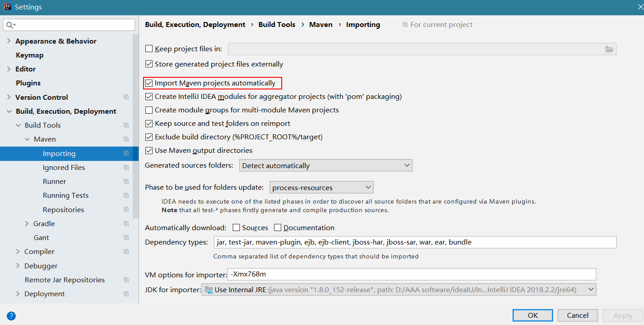Collapse the Build, Execution, Deployment tree node
Screen dimensions: 644x325
click(x=9, y=111)
